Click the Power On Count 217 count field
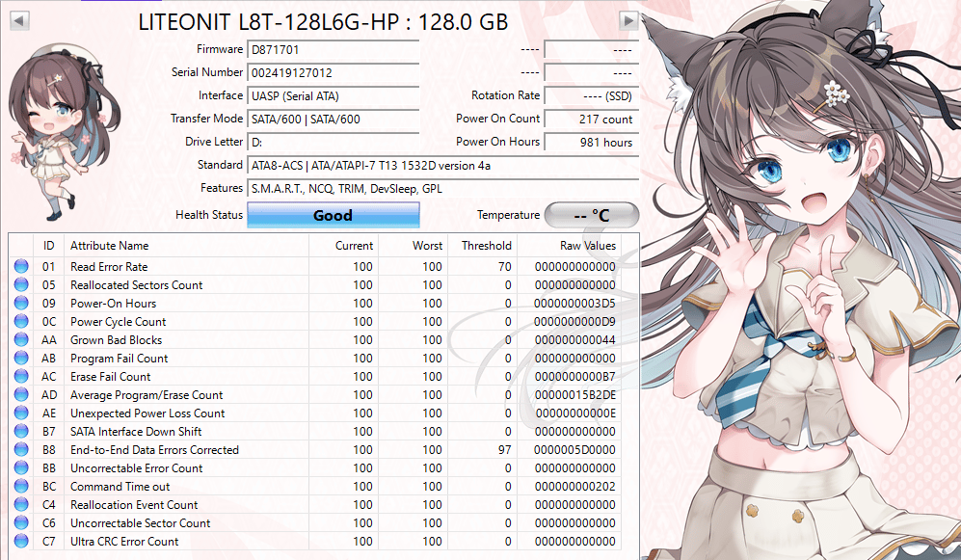 pos(592,120)
